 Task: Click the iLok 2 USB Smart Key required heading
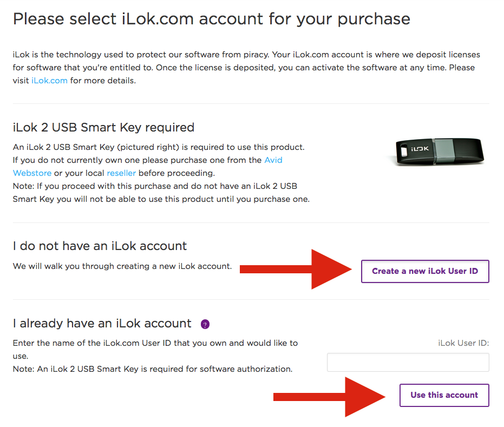[x=103, y=128]
